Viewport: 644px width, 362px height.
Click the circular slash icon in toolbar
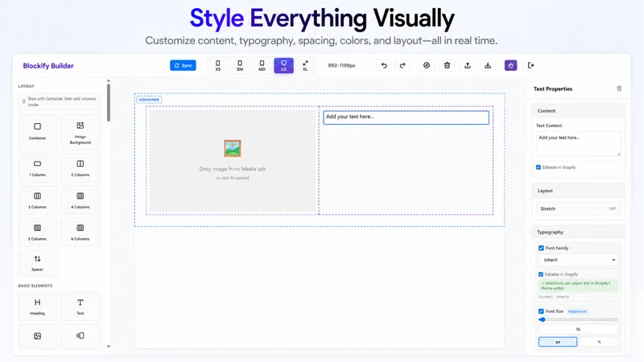[x=427, y=65]
